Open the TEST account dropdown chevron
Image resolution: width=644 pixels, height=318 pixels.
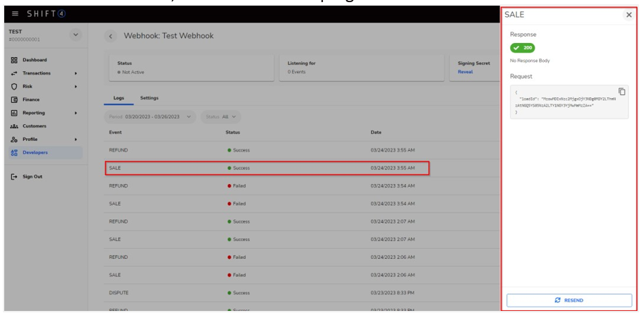pyautogui.click(x=75, y=35)
